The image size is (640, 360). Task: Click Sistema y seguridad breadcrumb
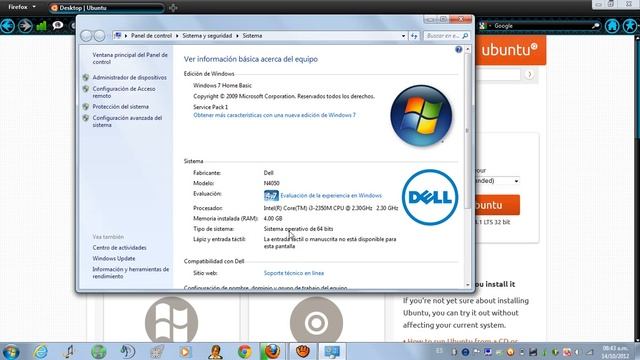(207, 36)
